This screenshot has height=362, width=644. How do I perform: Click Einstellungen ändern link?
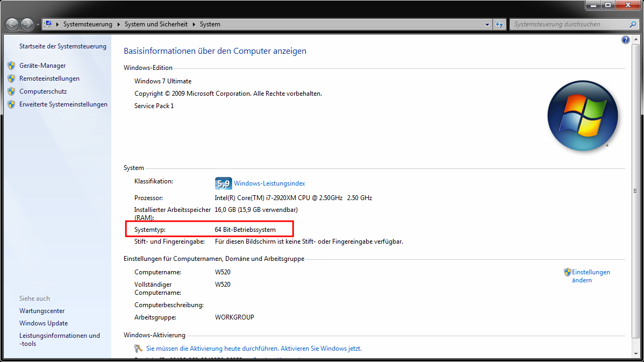pyautogui.click(x=591, y=276)
